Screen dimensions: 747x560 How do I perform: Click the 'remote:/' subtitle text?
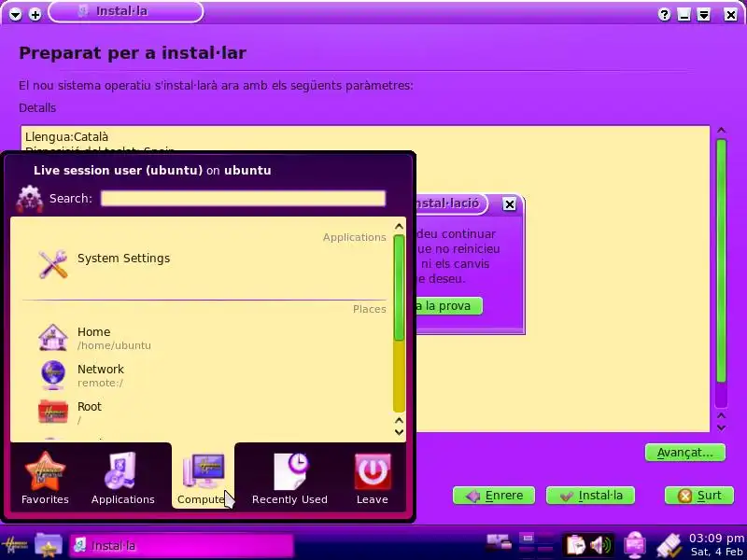point(100,383)
